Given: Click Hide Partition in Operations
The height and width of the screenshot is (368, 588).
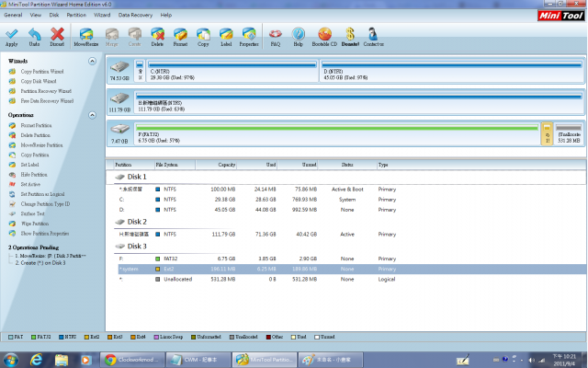Looking at the screenshot, I should point(34,174).
